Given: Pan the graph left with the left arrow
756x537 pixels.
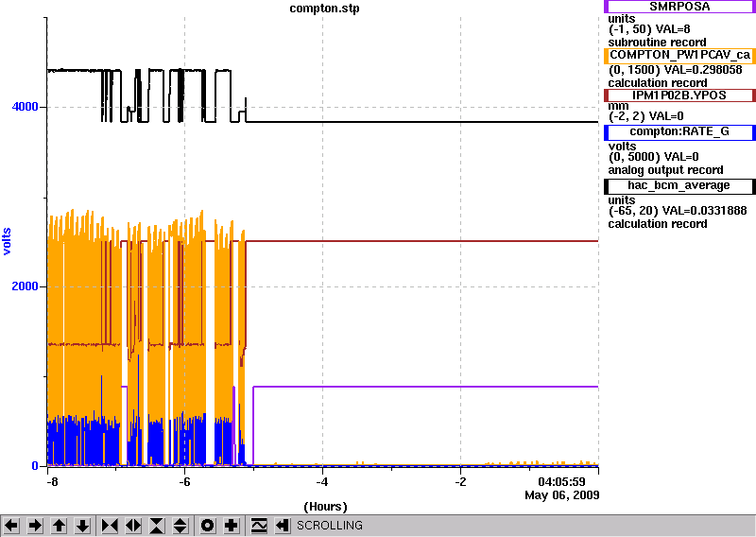Looking at the screenshot, I should pos(11,525).
